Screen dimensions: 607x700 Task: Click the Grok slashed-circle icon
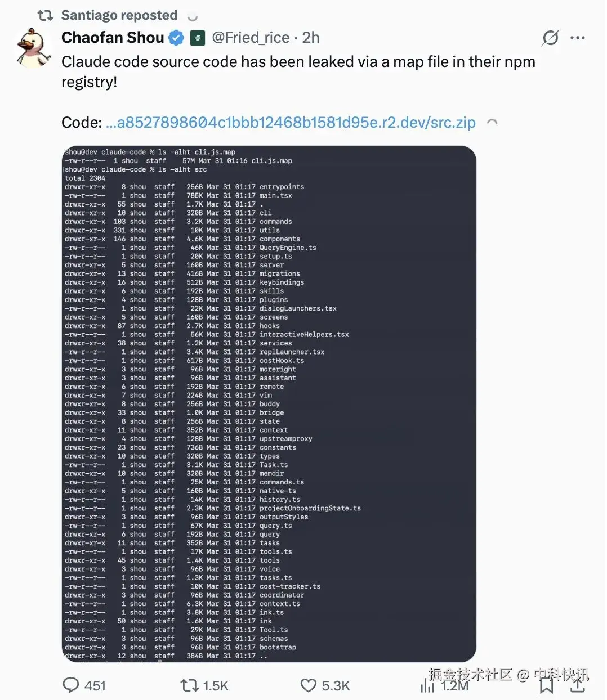550,38
